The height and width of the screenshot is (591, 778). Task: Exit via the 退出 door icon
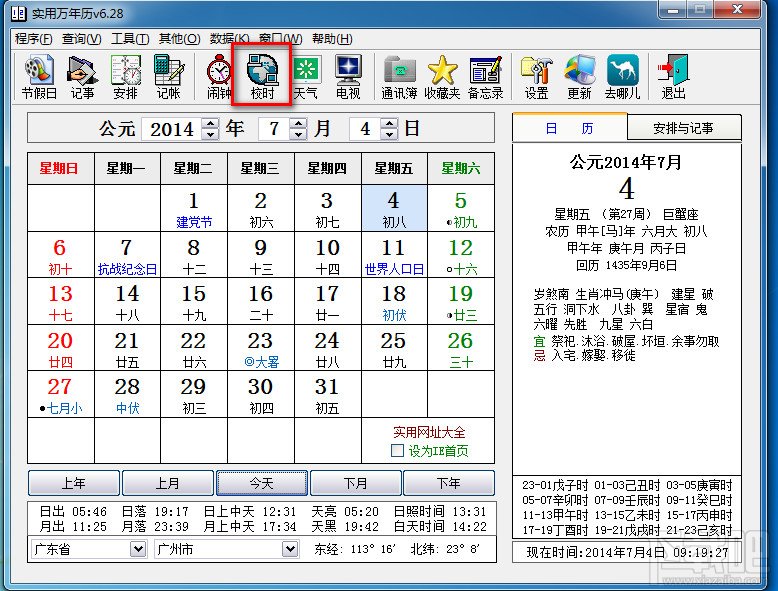point(673,77)
